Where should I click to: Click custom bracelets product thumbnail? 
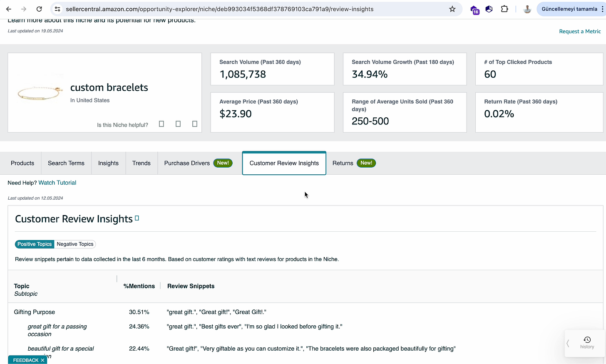(40, 92)
